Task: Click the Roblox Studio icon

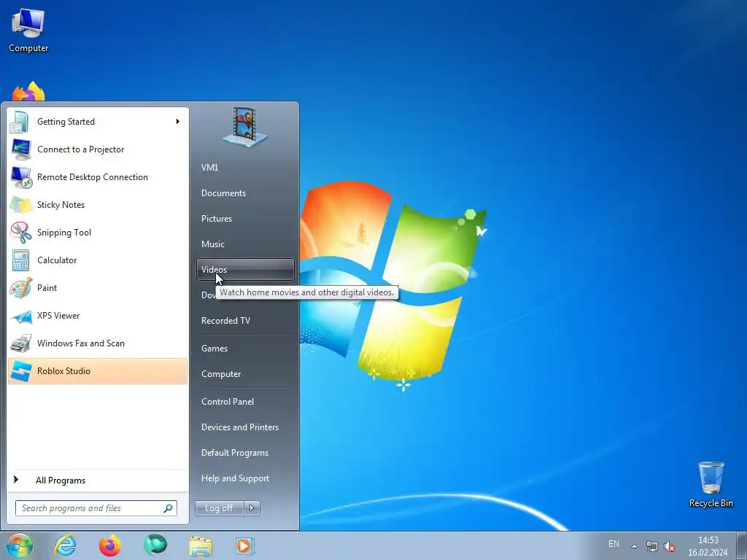Action: [x=21, y=371]
